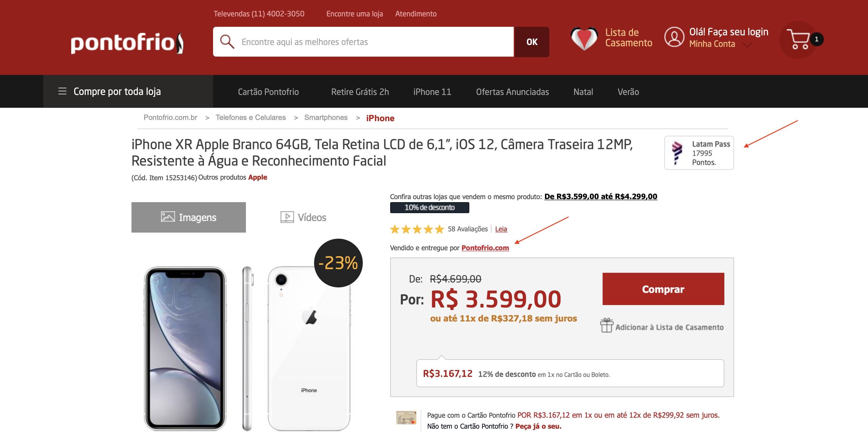This screenshot has height=439, width=868.
Task: Expand the Minha Conta dropdown arrow
Action: tap(747, 45)
